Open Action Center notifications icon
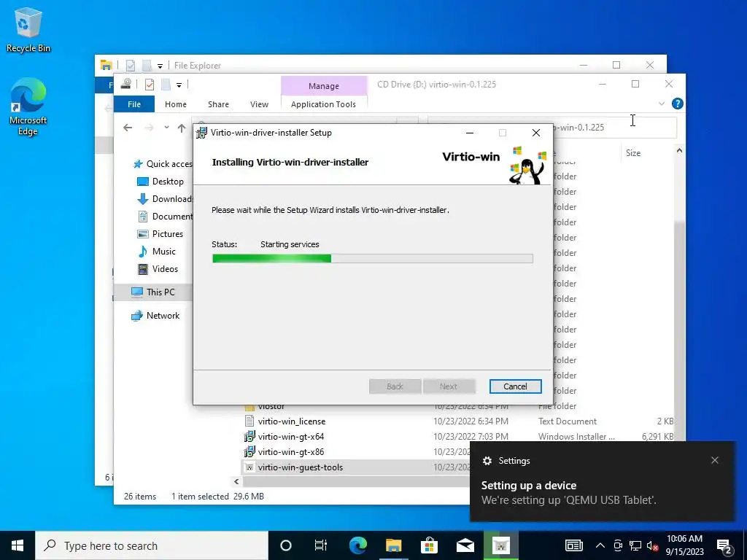This screenshot has width=747, height=560. point(724,545)
